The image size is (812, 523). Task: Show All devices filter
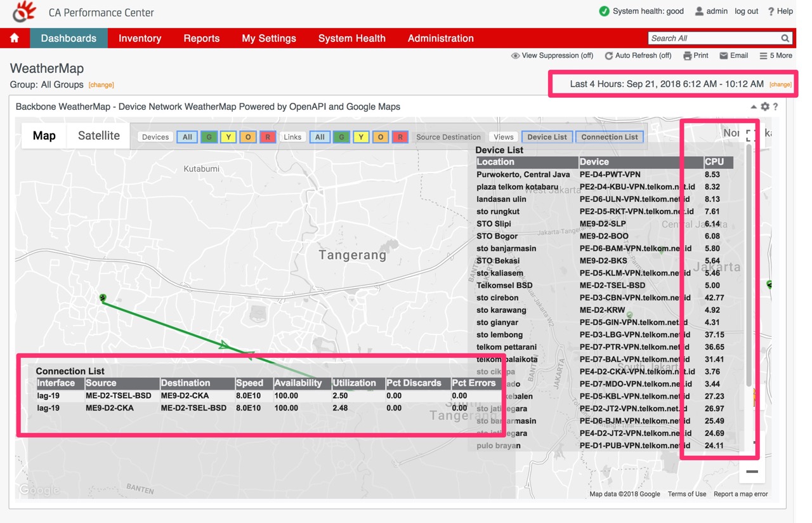pyautogui.click(x=187, y=137)
